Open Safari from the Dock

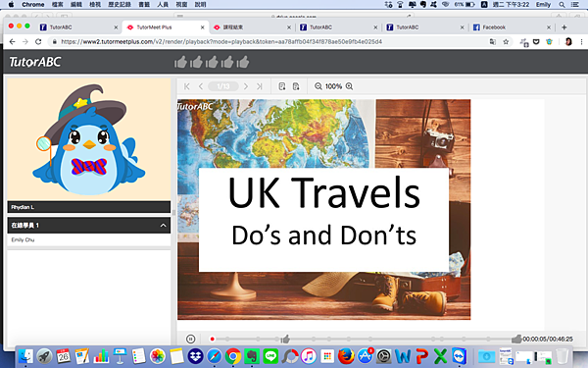(214, 356)
